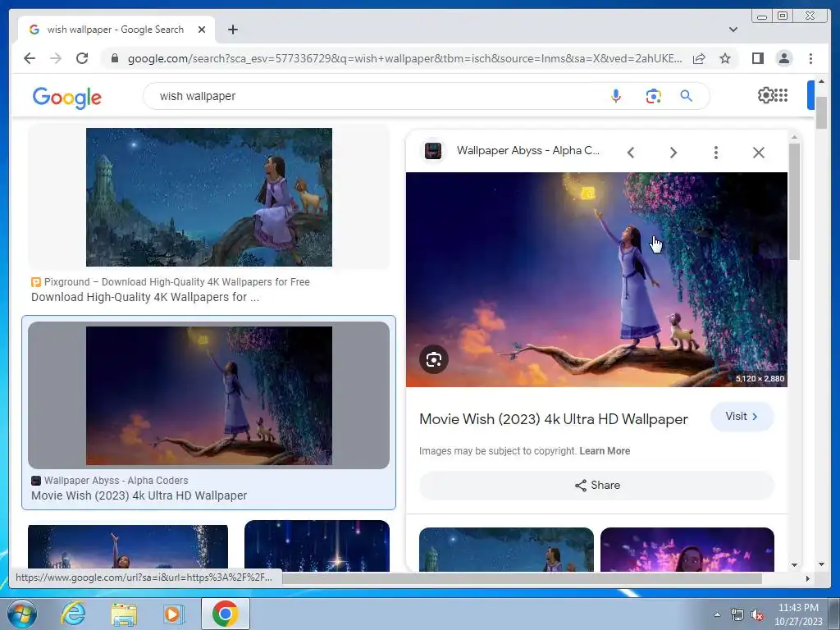Open the Chrome profile avatar
This screenshot has width=840, height=630.
(x=783, y=58)
